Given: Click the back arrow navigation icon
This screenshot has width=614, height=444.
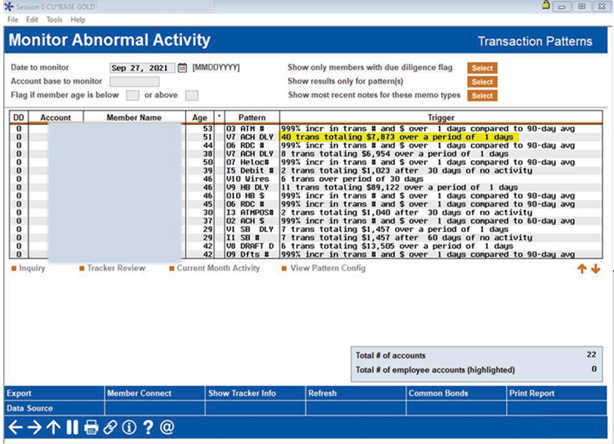Looking at the screenshot, I should coord(15,427).
